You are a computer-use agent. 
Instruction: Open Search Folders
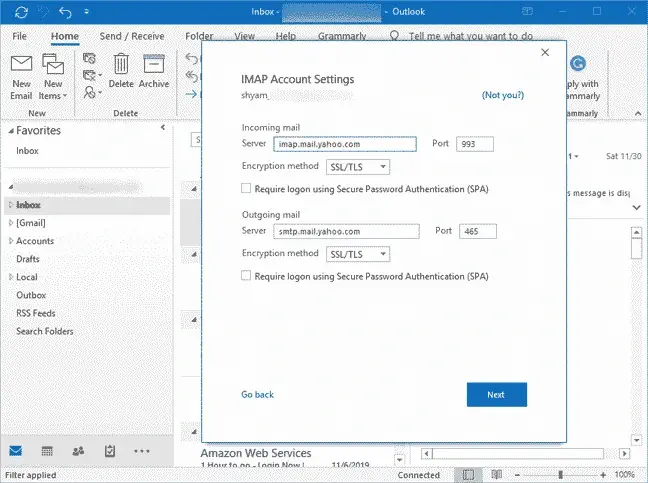(45, 331)
